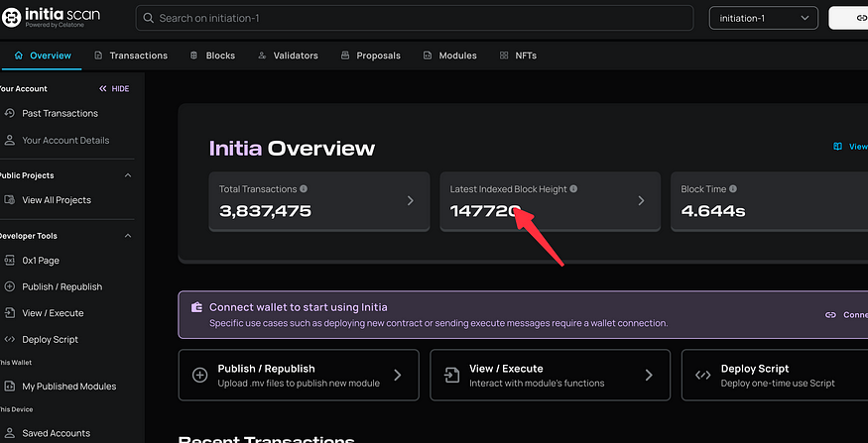The width and height of the screenshot is (868, 443).
Task: Open the Transactions tab
Action: pyautogui.click(x=131, y=55)
